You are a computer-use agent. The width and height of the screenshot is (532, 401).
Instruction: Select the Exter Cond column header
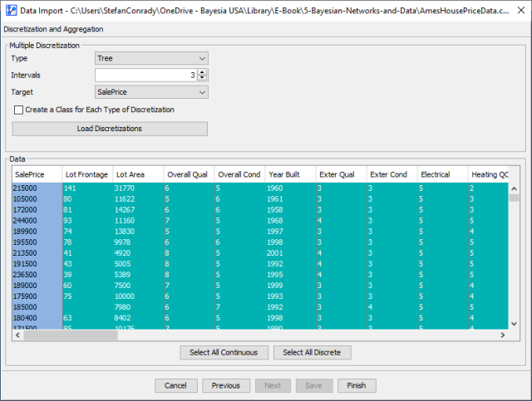(392, 174)
